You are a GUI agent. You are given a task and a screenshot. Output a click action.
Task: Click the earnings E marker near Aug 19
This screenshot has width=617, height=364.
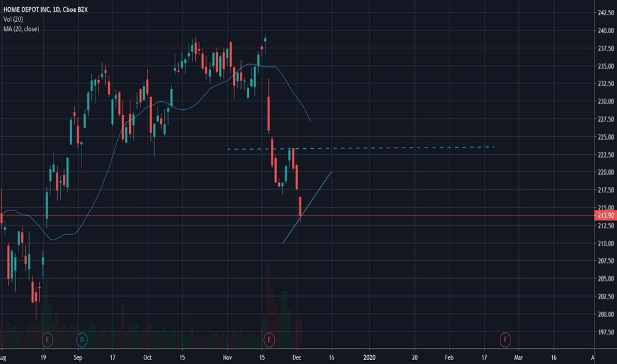point(47,340)
